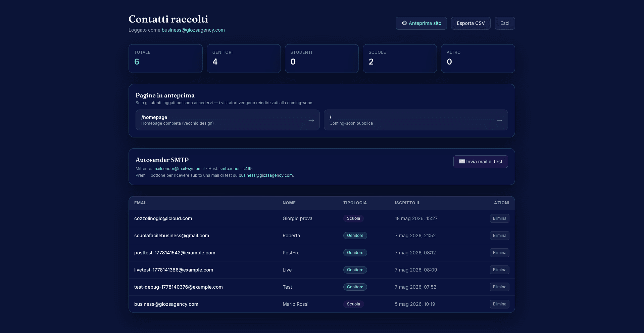
Task: Select the livetest-1778141386@example.com email cell
Action: pyautogui.click(x=174, y=270)
